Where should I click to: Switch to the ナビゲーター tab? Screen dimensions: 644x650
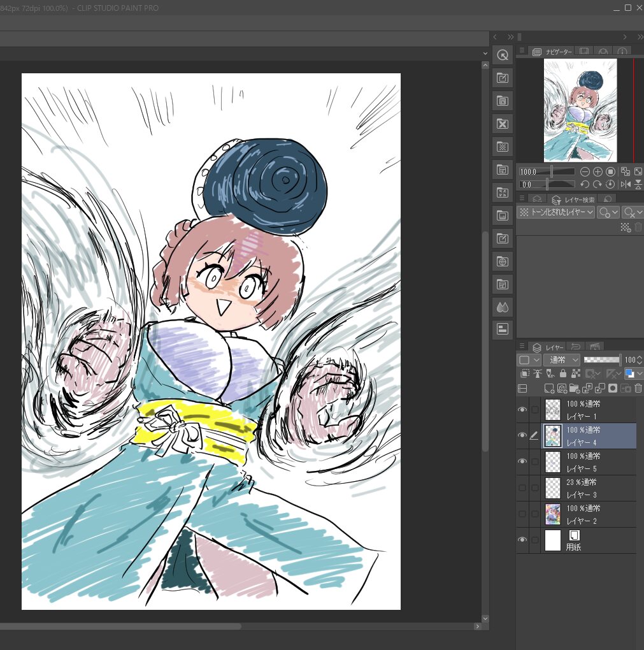pyautogui.click(x=552, y=51)
